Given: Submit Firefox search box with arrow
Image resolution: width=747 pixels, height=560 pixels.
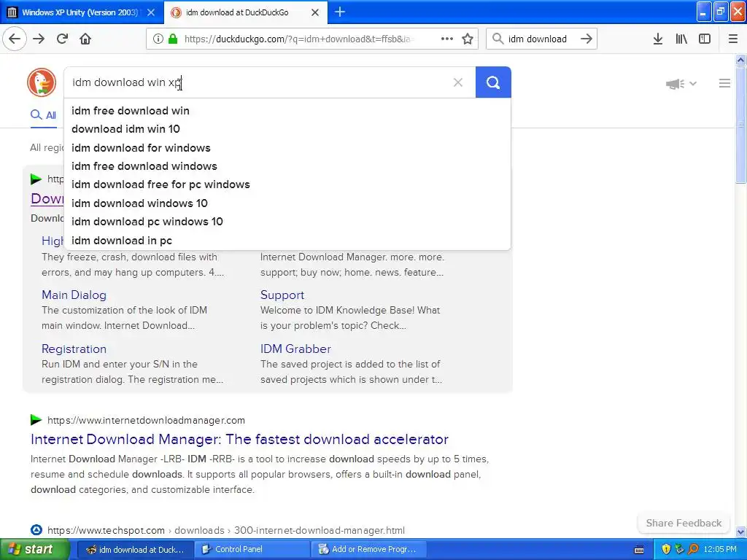Looking at the screenshot, I should pyautogui.click(x=587, y=39).
